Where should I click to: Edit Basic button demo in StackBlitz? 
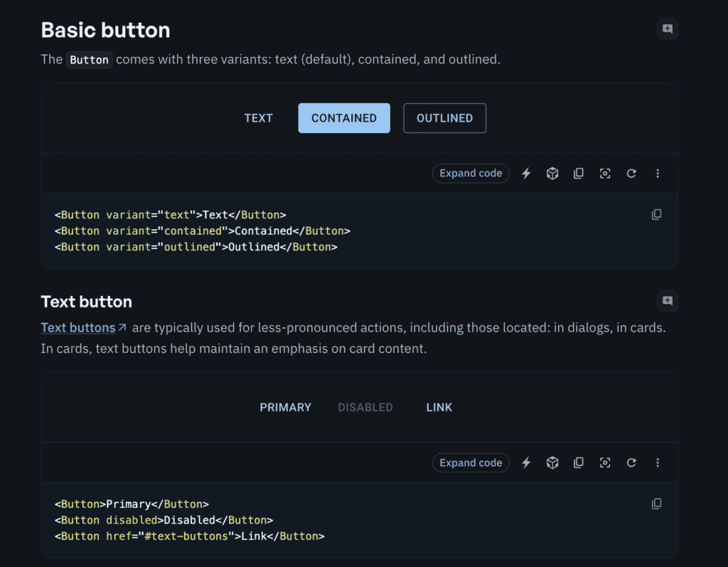(x=526, y=173)
